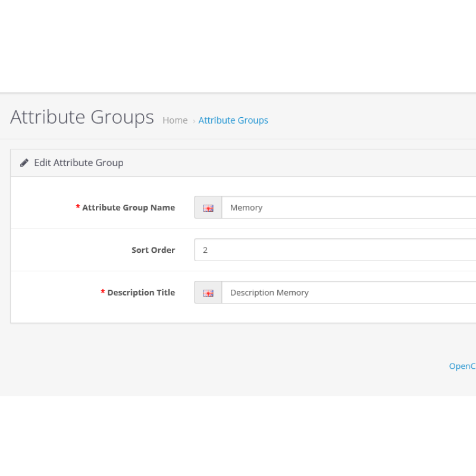Click the flag icon next to Memory field
The image size is (476, 476).
tap(208, 208)
